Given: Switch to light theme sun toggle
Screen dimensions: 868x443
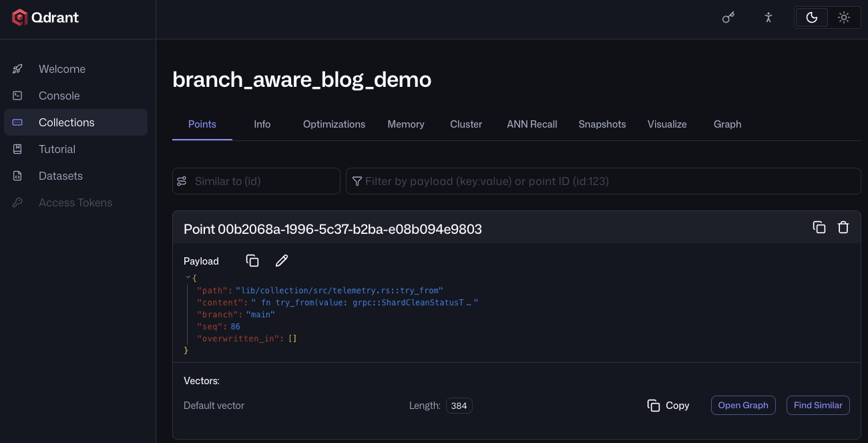Looking at the screenshot, I should [844, 17].
